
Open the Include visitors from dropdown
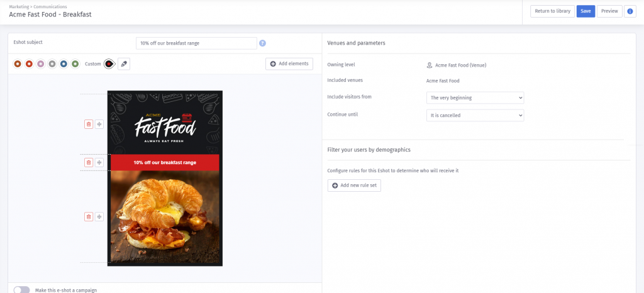click(475, 97)
